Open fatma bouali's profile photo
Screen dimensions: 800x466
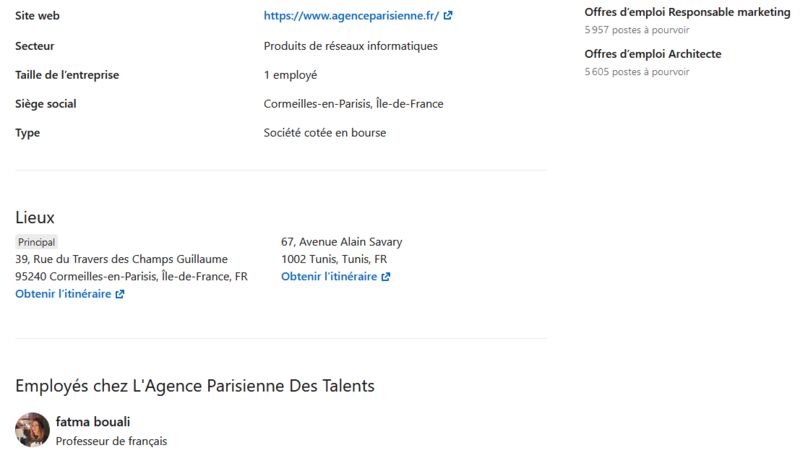pyautogui.click(x=32, y=430)
